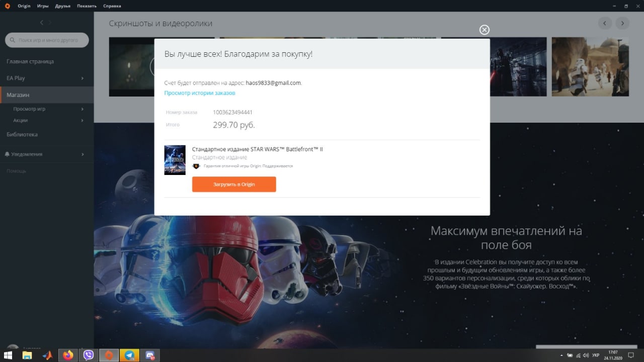Open the desert stormtroopers screenshot
This screenshot has height=362, width=644.
point(591,67)
